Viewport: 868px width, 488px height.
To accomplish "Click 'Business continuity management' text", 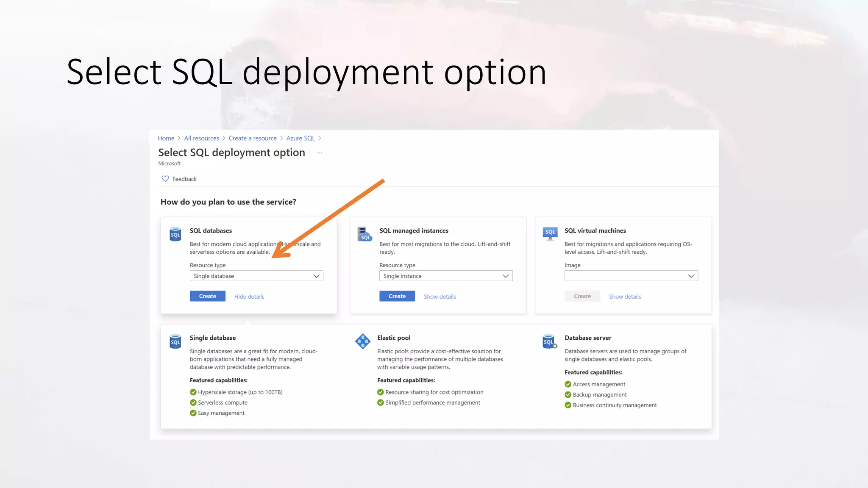I will coord(615,405).
